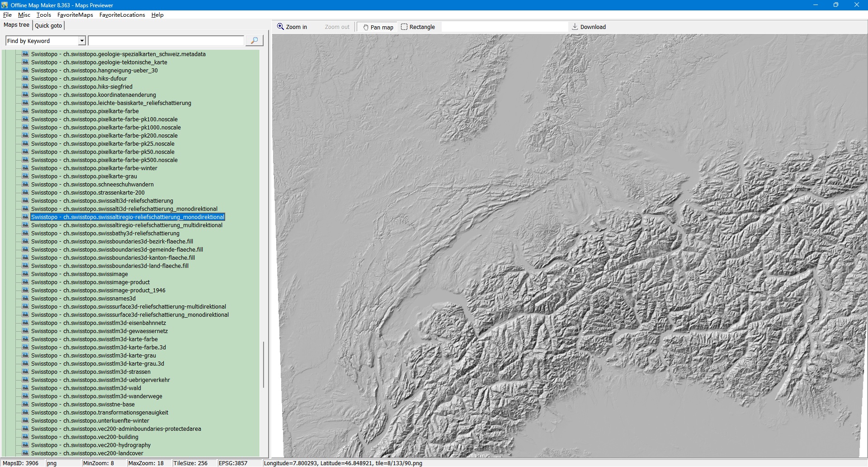Select Swisstopo swissimage map entry
The image size is (868, 467).
pos(80,274)
